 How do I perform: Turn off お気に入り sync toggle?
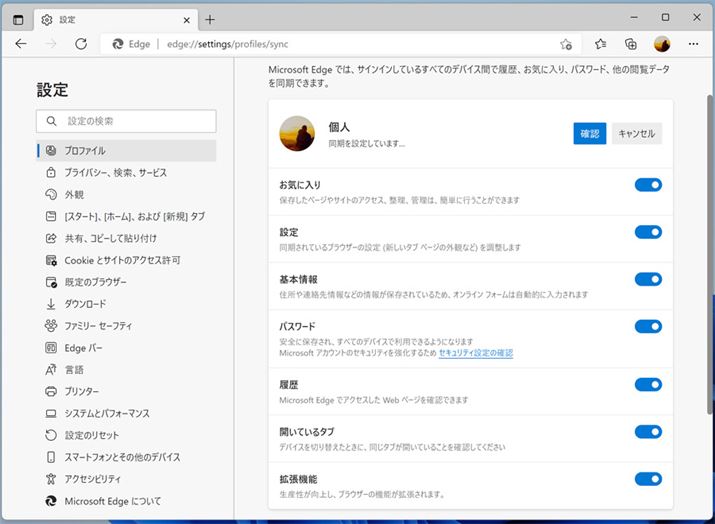pos(648,185)
